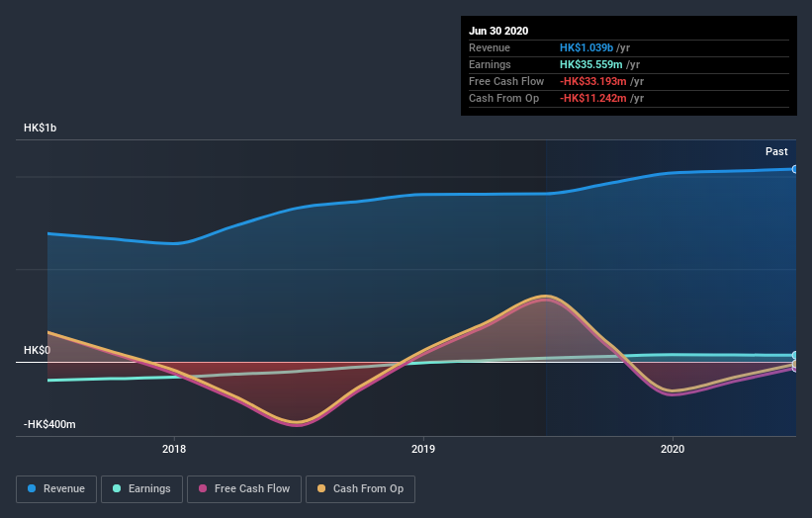Toggle the Free Cash Flow legend button
Screen dimensions: 812x518
pyautogui.click(x=244, y=489)
